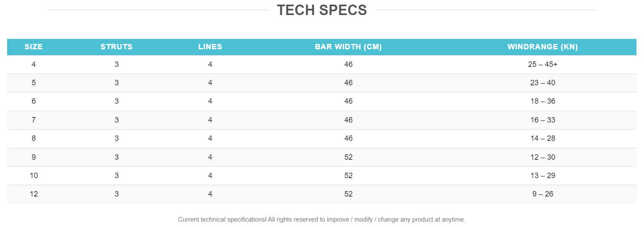The width and height of the screenshot is (644, 227).
Task: Select the size 10 cell
Action: (x=34, y=176)
